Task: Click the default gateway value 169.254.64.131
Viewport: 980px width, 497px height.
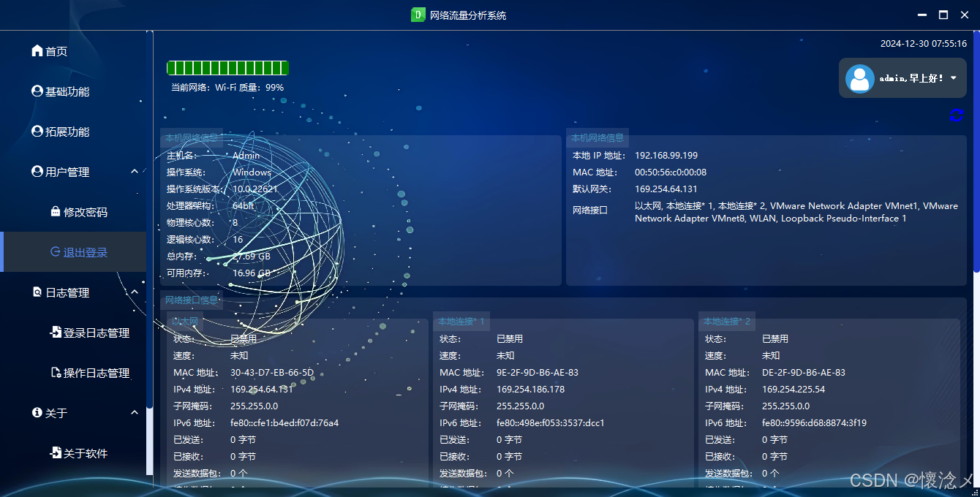Action: (x=666, y=189)
